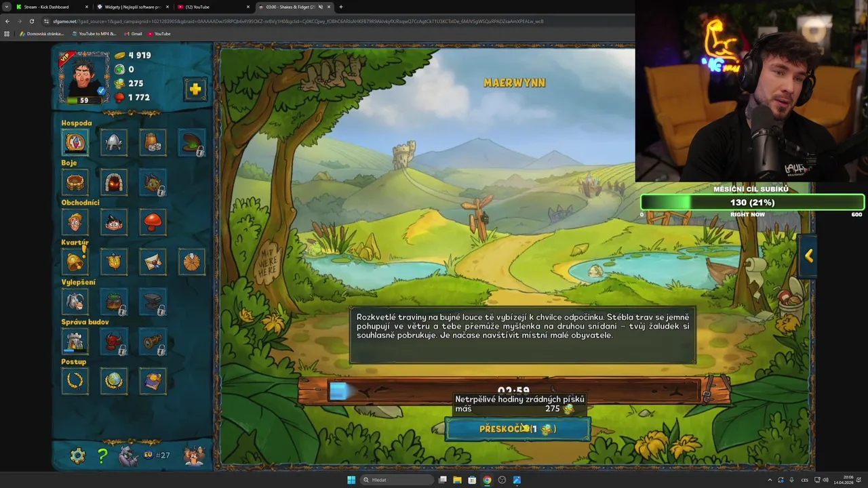Screen dimensions: 868x488
Task: Show hidden system tray icons
Action: tap(769, 480)
